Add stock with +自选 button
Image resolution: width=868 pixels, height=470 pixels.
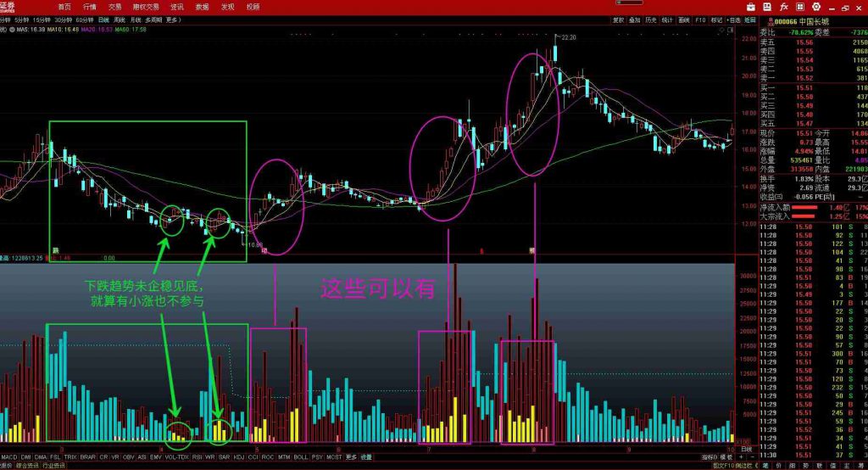(x=734, y=20)
